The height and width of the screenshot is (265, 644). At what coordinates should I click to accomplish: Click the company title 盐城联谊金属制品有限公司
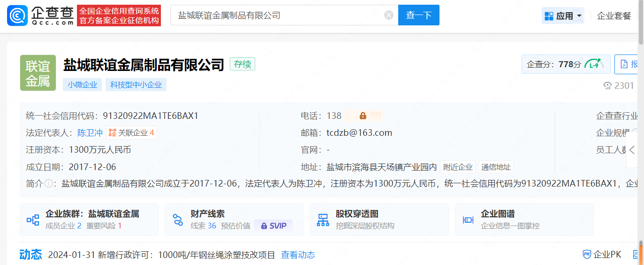click(x=144, y=64)
